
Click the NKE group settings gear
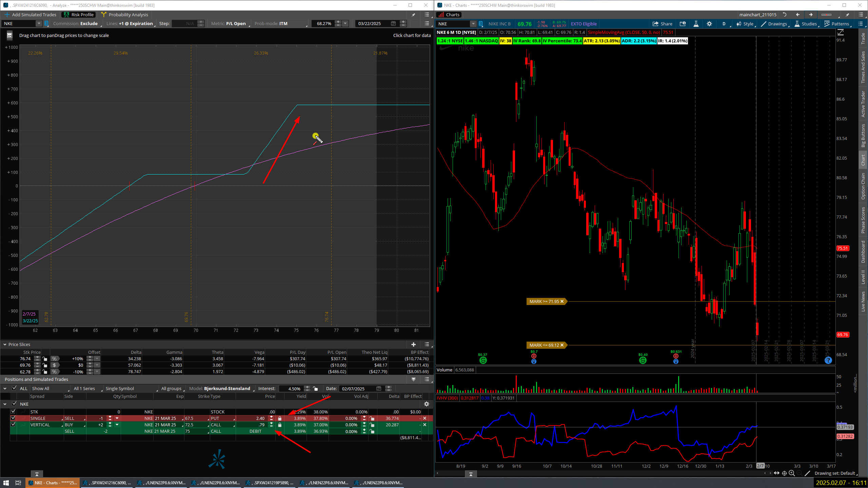[x=427, y=404]
